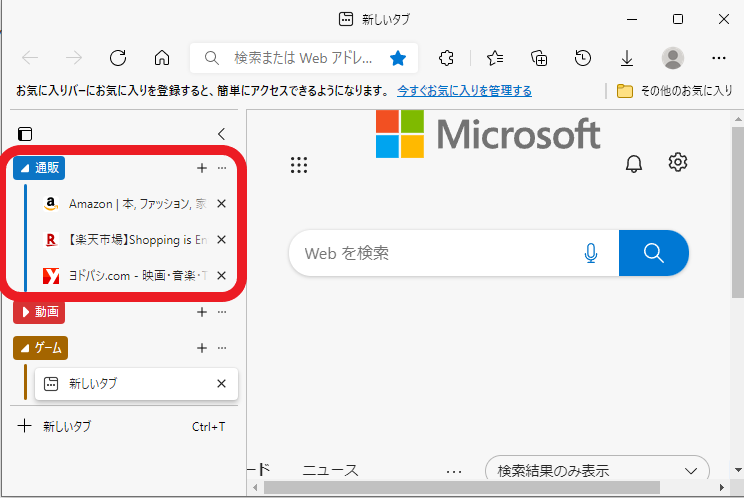Collapse the vertical tabs pane
Image resolution: width=744 pixels, height=498 pixels.
[222, 134]
